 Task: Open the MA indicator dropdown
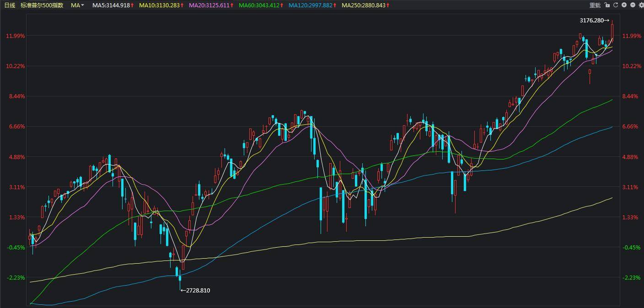click(78, 5)
